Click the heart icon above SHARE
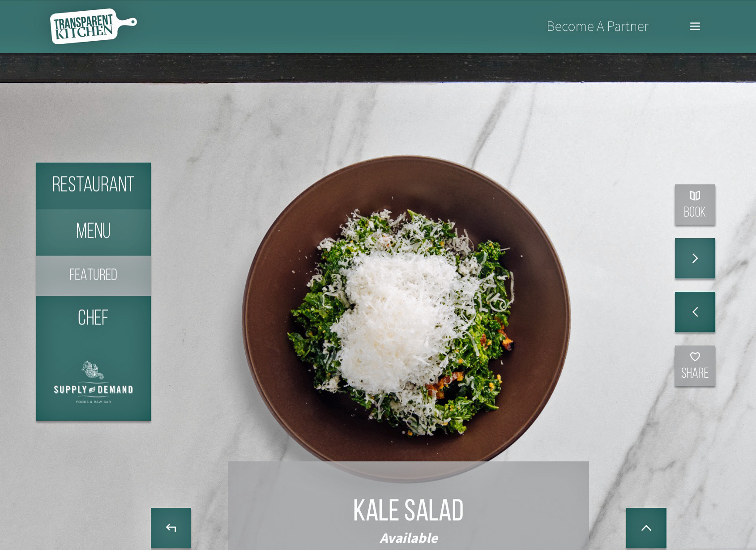Image resolution: width=756 pixels, height=550 pixels. click(x=695, y=357)
